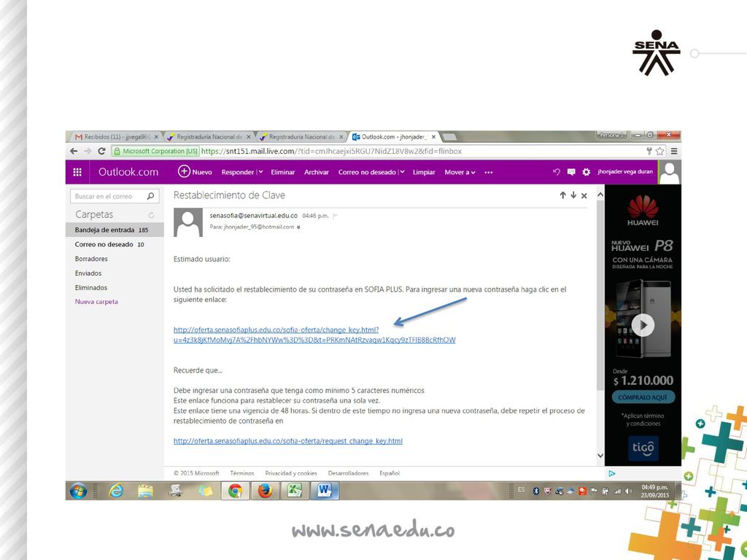Click the Español language link

pos(390,473)
